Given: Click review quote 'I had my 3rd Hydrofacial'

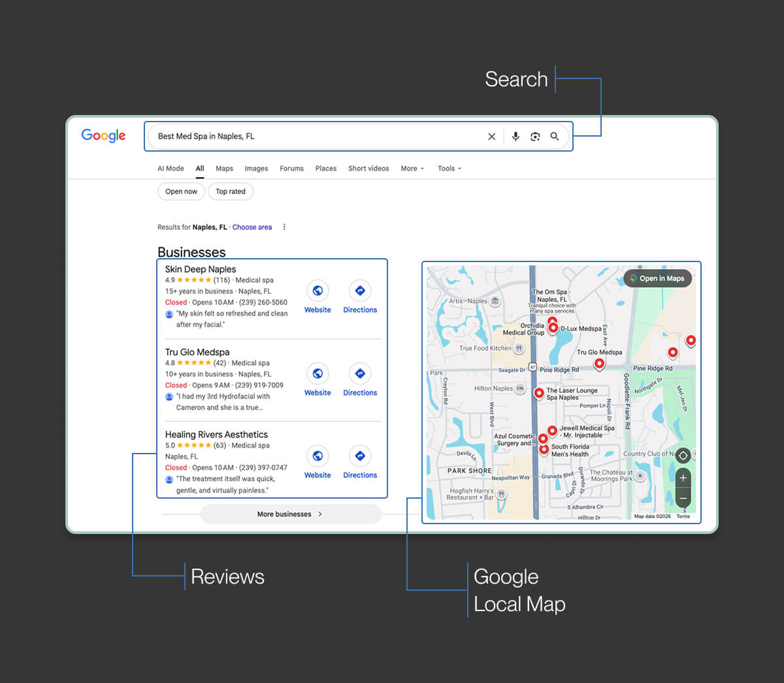Looking at the screenshot, I should click(x=223, y=402).
